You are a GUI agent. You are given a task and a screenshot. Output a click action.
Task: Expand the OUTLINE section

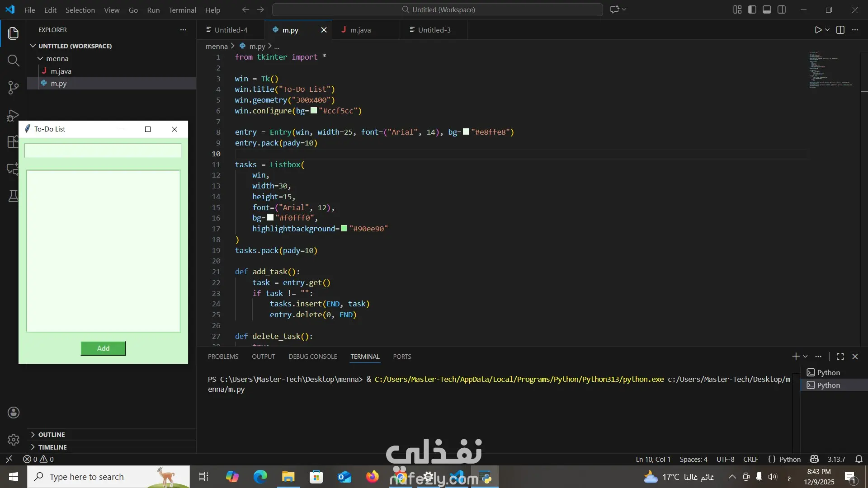point(51,434)
